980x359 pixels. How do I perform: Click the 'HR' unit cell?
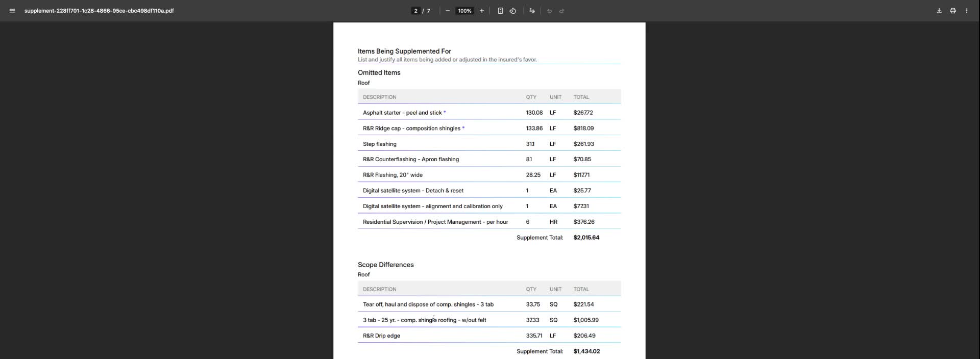(x=553, y=222)
